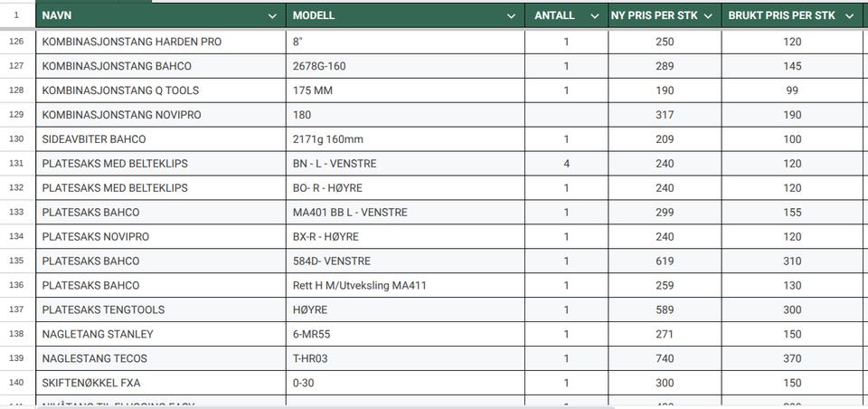Select row header 140
The height and width of the screenshot is (409, 868).
pyautogui.click(x=16, y=383)
